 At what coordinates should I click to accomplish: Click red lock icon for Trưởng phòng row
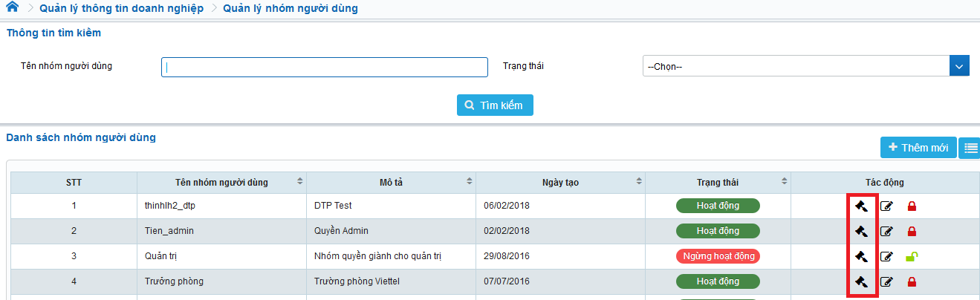pyautogui.click(x=912, y=282)
